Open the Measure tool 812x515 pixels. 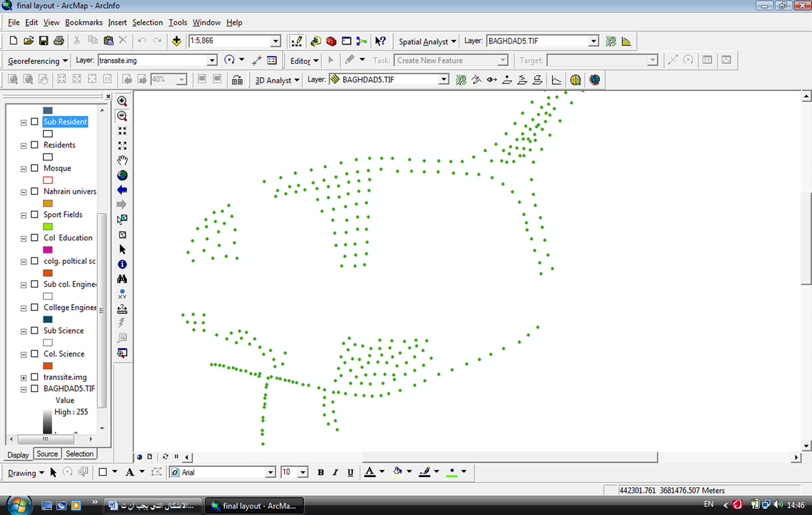(x=122, y=309)
